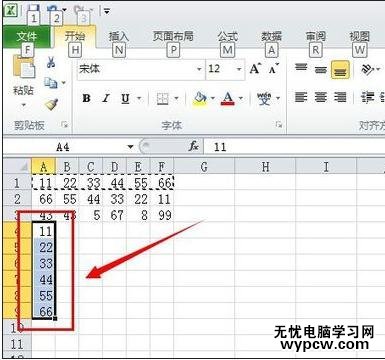385x360 pixels.
Task: Customize Quick Access Toolbar dropdown
Action: pyautogui.click(x=107, y=11)
